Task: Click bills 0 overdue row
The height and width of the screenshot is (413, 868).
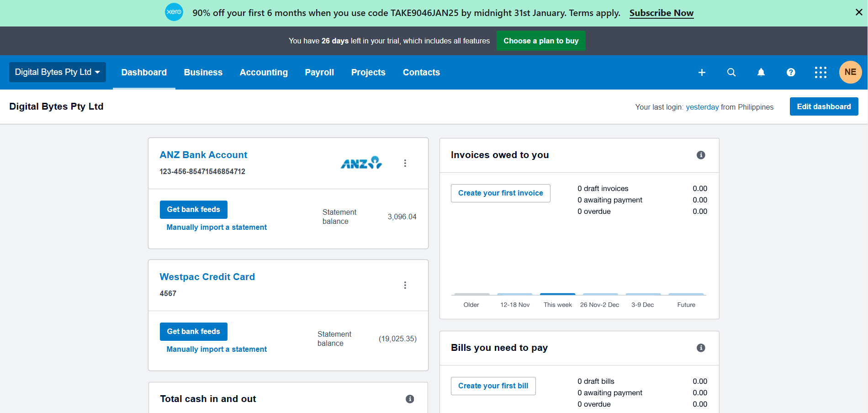Action: point(642,404)
